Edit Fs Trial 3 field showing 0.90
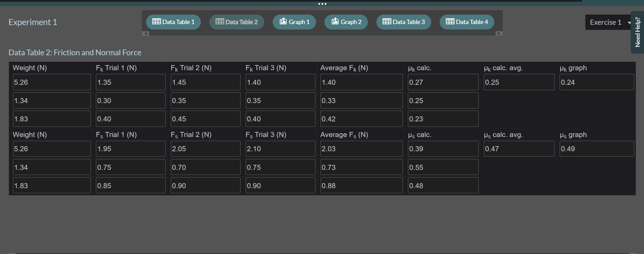Image resolution: width=644 pixels, height=254 pixels. coord(281,185)
